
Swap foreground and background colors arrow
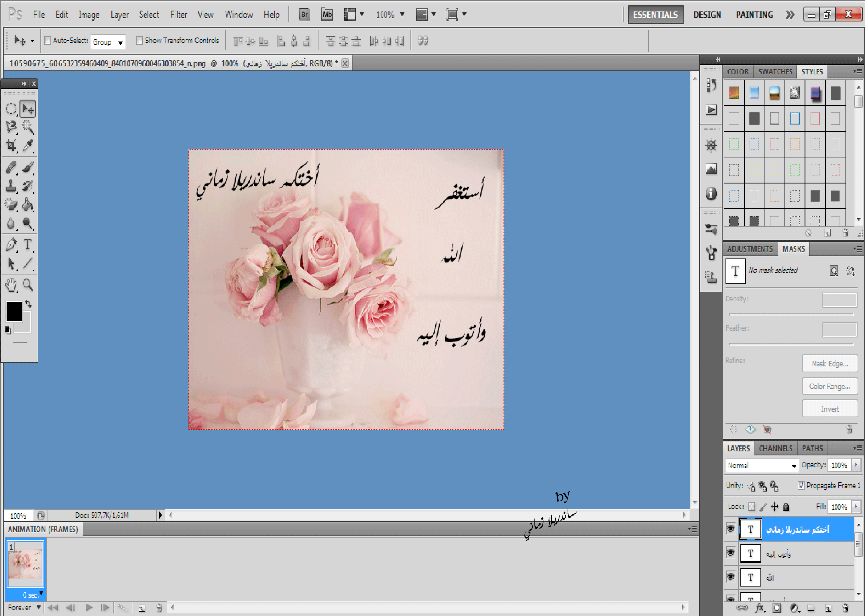[x=28, y=303]
